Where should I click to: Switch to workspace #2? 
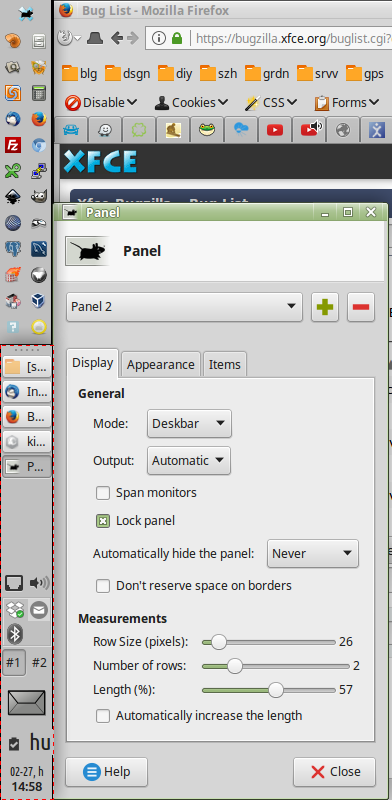[39, 662]
